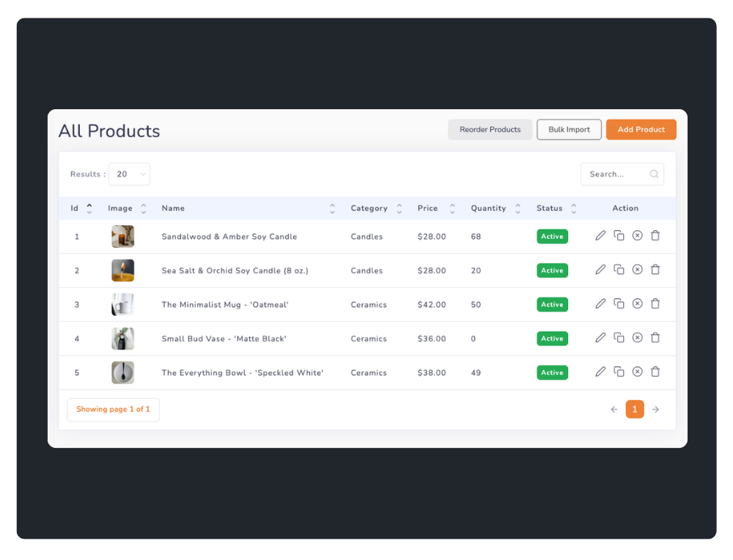Open the Results per page dropdown
The height and width of the screenshot is (560, 733).
(129, 174)
